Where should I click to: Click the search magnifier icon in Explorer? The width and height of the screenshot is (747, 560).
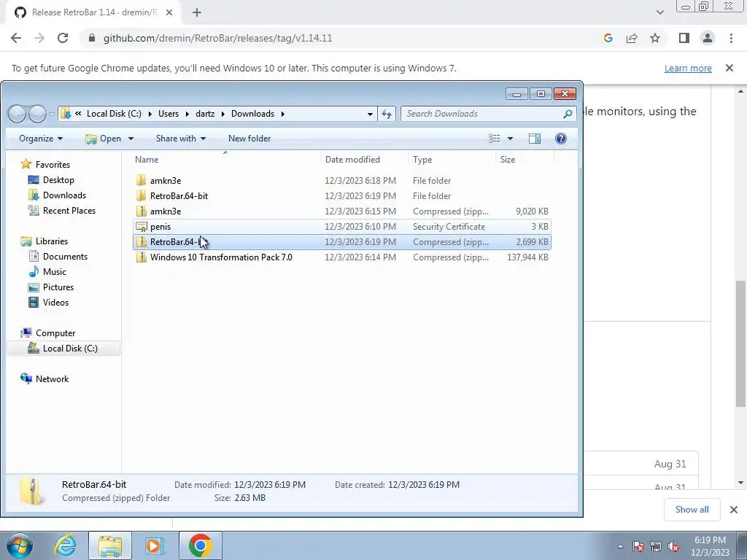click(568, 114)
